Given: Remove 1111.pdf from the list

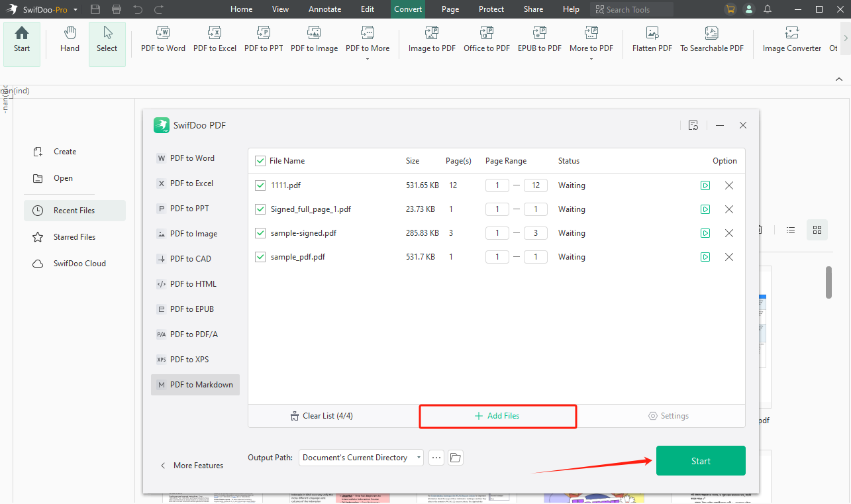Looking at the screenshot, I should click(x=729, y=185).
